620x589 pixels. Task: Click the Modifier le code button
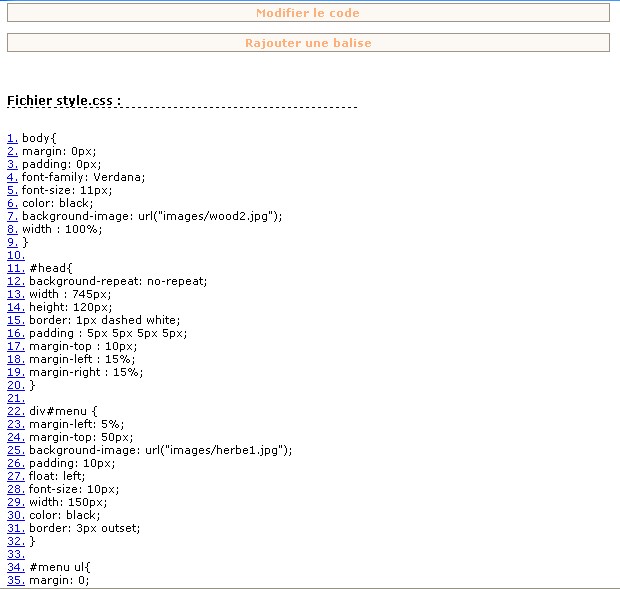pyautogui.click(x=308, y=13)
